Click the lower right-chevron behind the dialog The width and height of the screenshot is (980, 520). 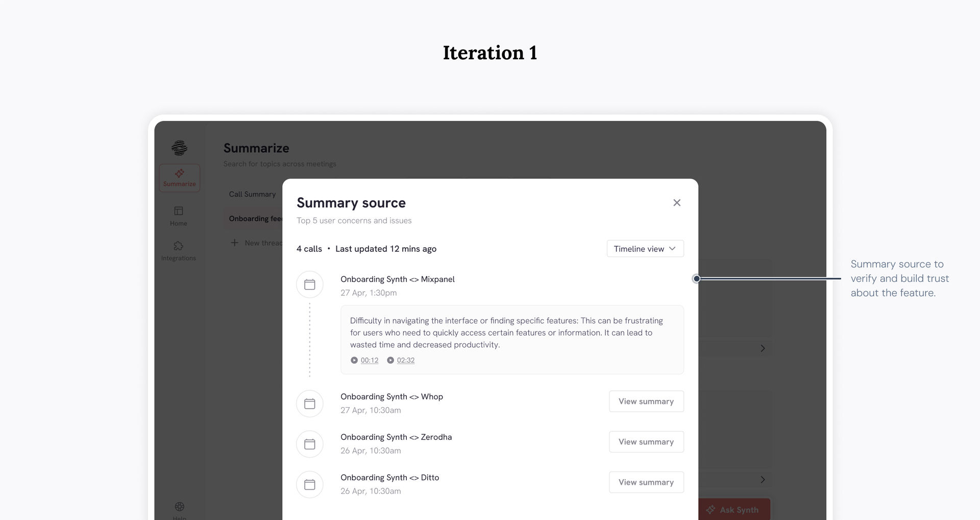[763, 480]
